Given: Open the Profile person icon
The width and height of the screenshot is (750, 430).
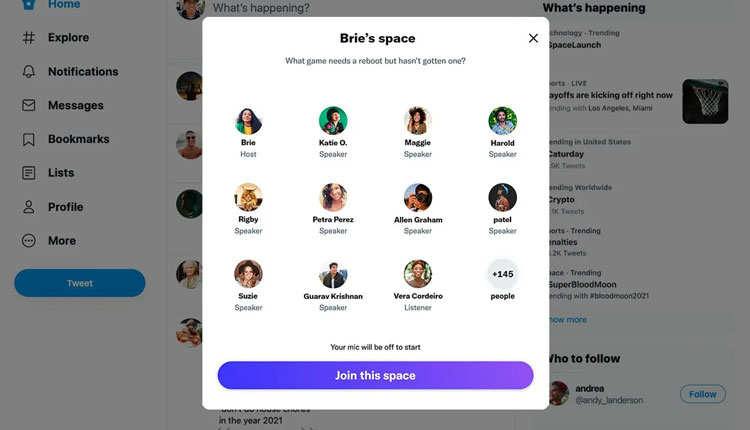Looking at the screenshot, I should click(x=29, y=207).
